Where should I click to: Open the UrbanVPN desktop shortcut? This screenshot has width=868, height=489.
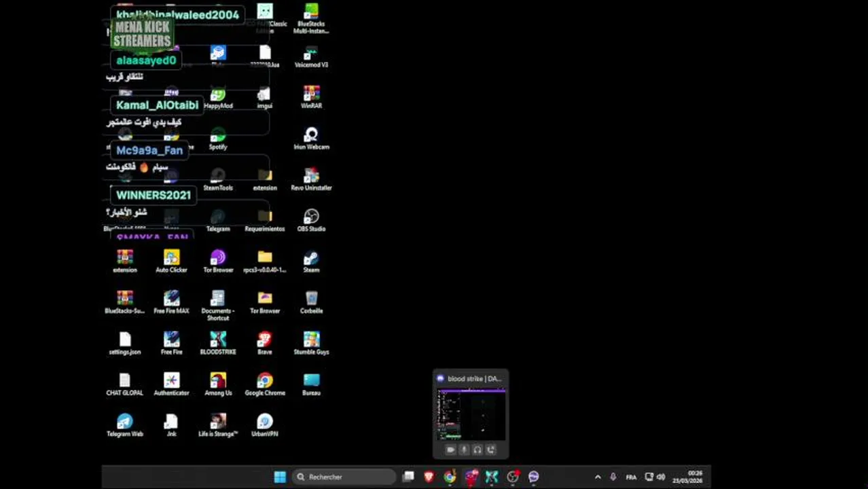click(265, 425)
